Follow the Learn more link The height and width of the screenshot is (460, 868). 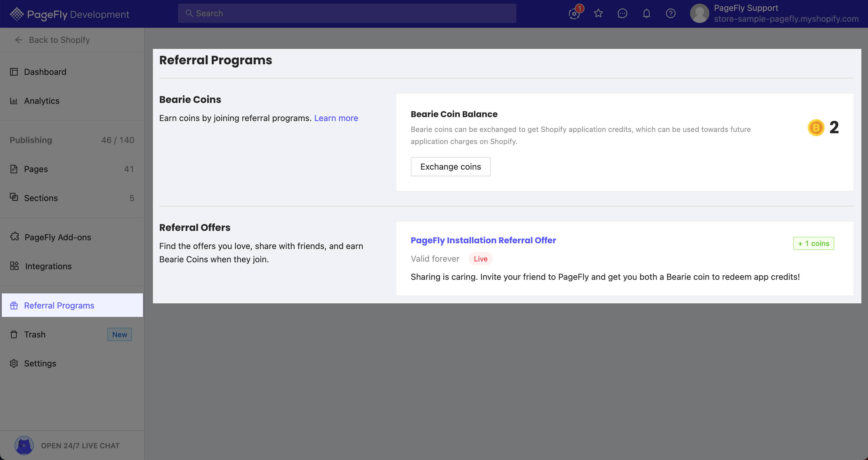[x=336, y=118]
